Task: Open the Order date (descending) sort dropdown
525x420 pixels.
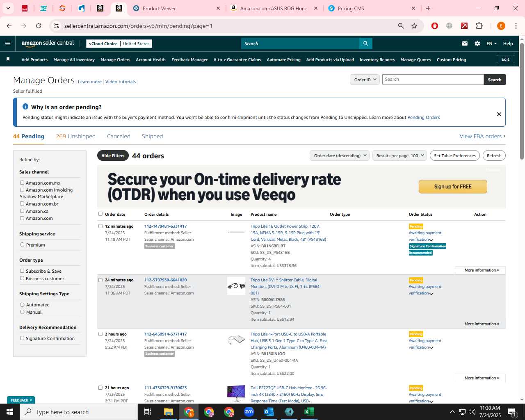Action: click(x=340, y=155)
